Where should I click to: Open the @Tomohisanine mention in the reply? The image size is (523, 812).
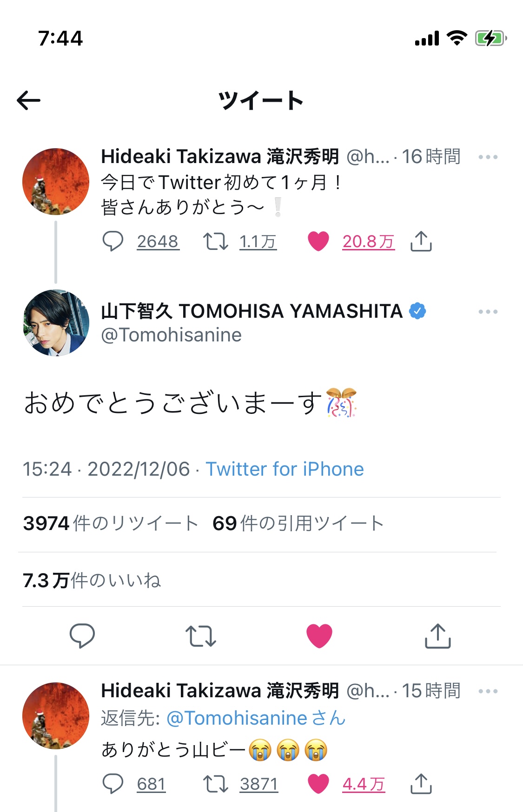click(237, 718)
